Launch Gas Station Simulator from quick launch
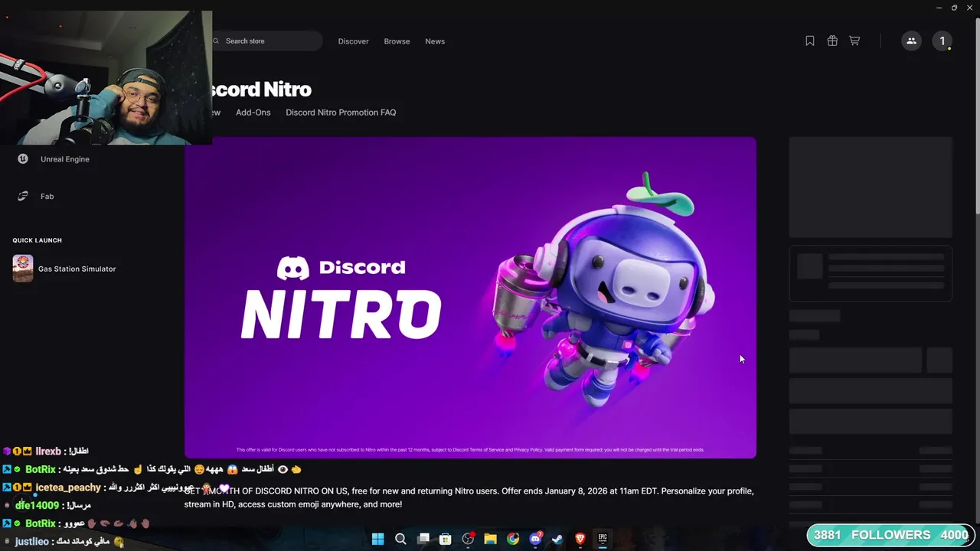The image size is (980, 551). [23, 269]
